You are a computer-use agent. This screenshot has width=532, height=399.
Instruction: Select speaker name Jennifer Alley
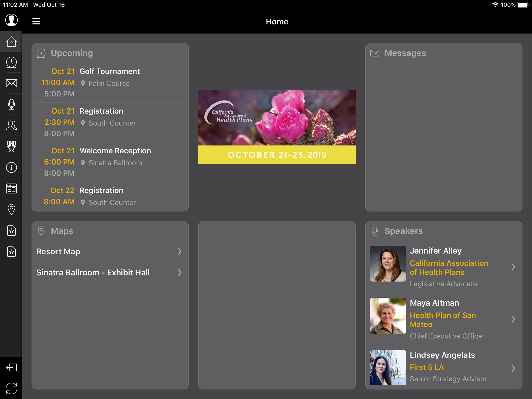pyautogui.click(x=436, y=251)
